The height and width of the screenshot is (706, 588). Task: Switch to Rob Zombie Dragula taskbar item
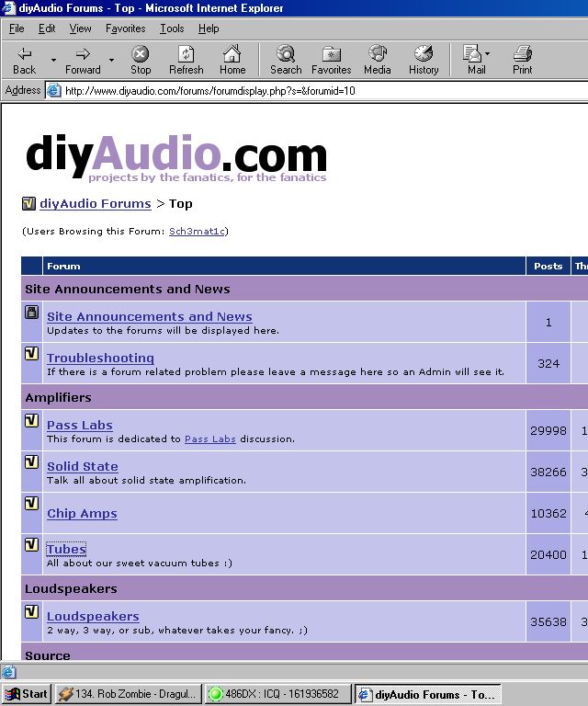(x=129, y=694)
